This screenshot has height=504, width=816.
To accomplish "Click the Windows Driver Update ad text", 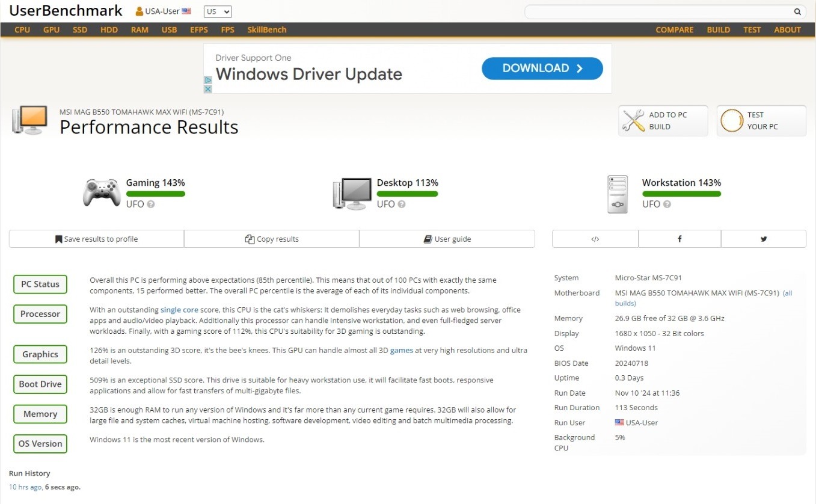I will [309, 75].
